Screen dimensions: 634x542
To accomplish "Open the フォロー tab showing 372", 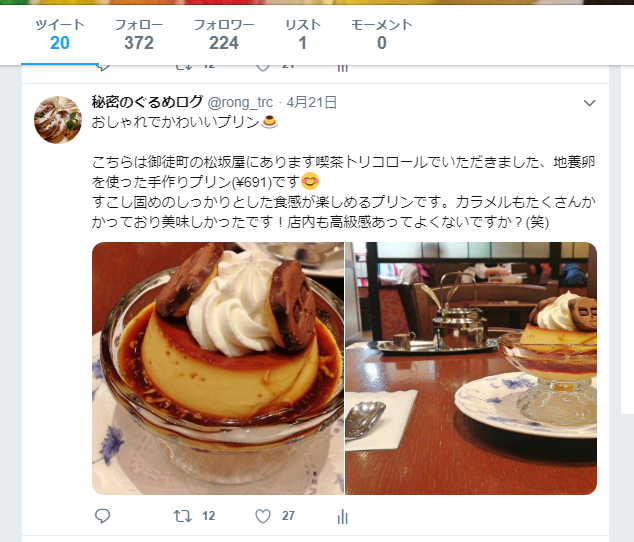I will point(139,35).
